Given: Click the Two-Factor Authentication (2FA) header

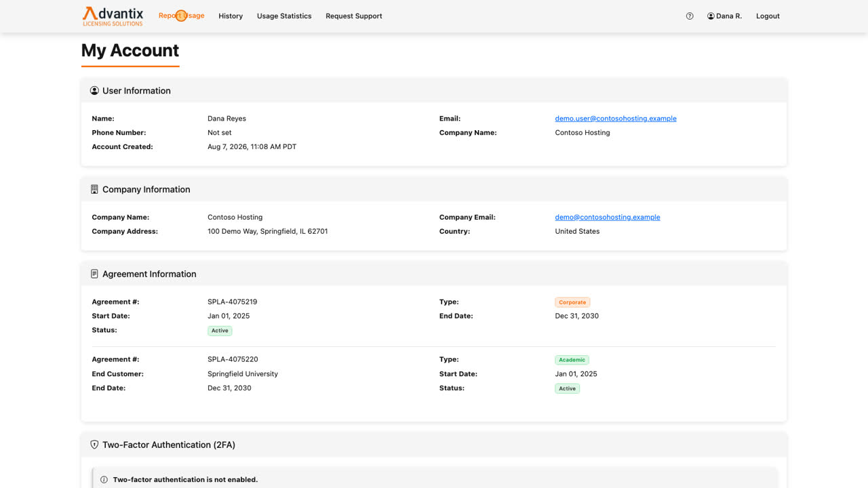Looking at the screenshot, I should (x=434, y=445).
